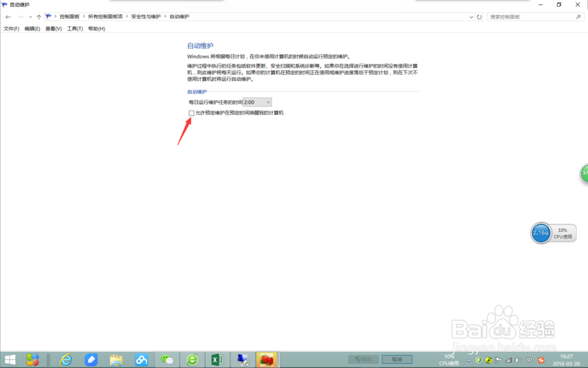Open the 工具(T) menu
The image size is (588, 368).
pyautogui.click(x=74, y=28)
